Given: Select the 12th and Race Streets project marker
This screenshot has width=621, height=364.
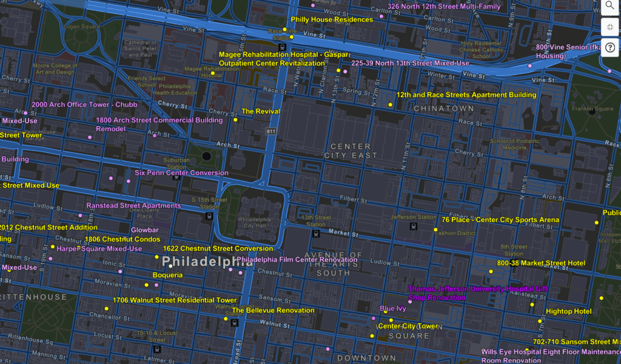Looking at the screenshot, I should click(390, 105).
